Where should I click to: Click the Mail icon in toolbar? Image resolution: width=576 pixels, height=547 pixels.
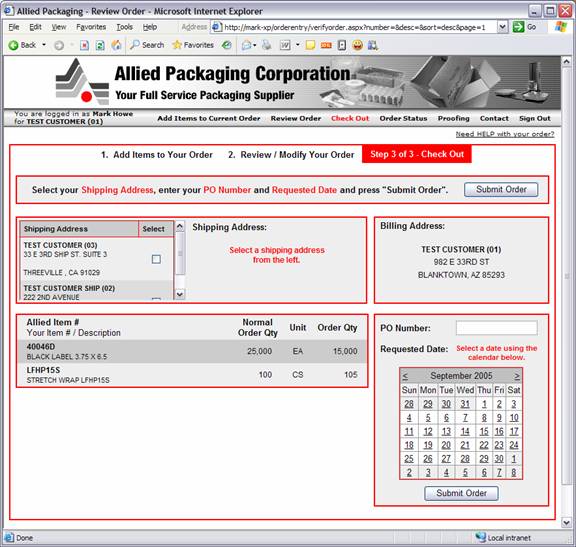[x=246, y=45]
